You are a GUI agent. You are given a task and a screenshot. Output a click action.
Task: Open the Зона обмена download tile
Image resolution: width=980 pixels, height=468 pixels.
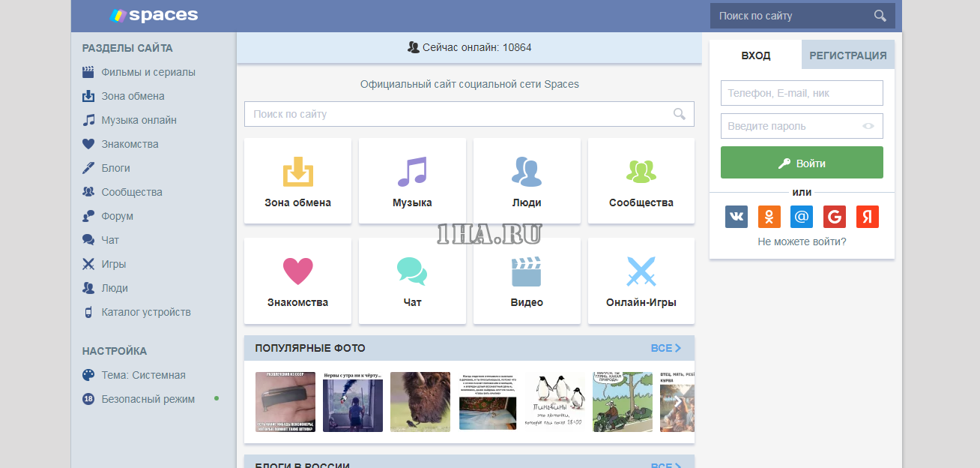tap(297, 181)
